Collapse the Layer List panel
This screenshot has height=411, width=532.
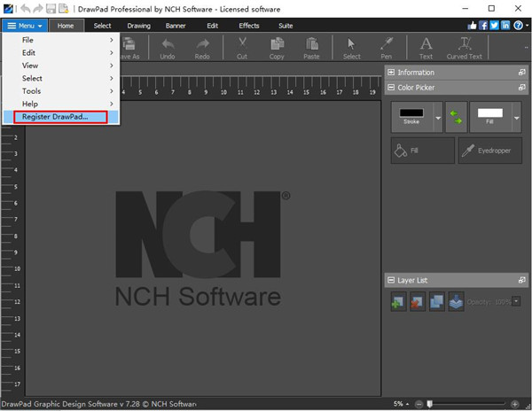(x=391, y=280)
